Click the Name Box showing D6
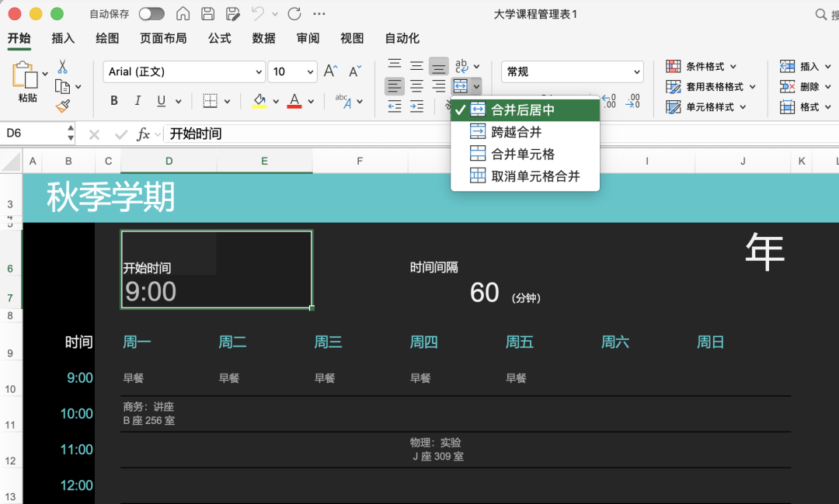The height and width of the screenshot is (504, 839). pyautogui.click(x=33, y=134)
